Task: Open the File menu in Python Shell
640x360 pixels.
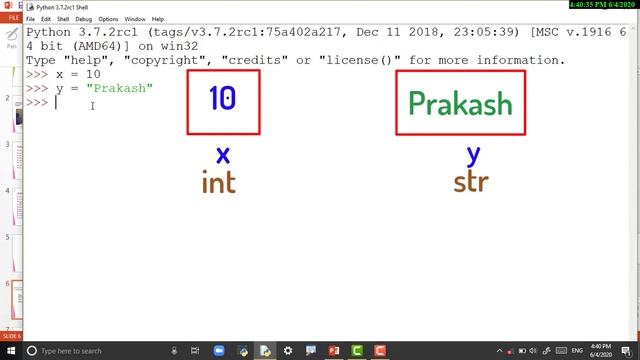Action: 30,19
